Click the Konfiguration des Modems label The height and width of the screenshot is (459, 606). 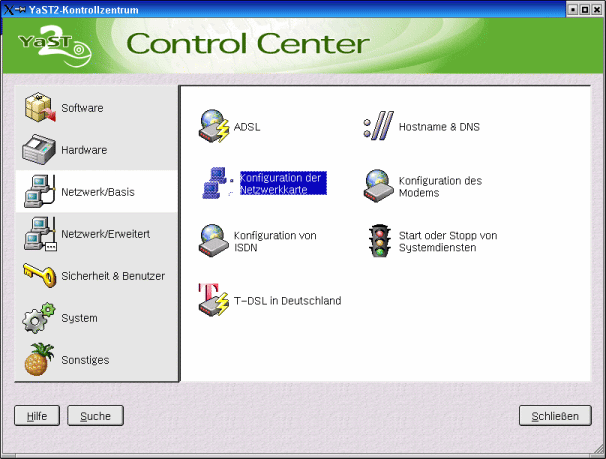tap(440, 187)
